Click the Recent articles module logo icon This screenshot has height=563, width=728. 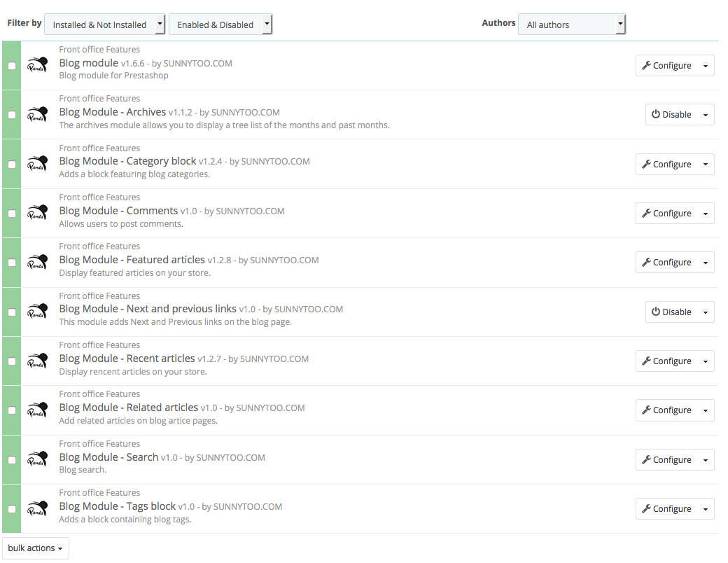click(37, 361)
